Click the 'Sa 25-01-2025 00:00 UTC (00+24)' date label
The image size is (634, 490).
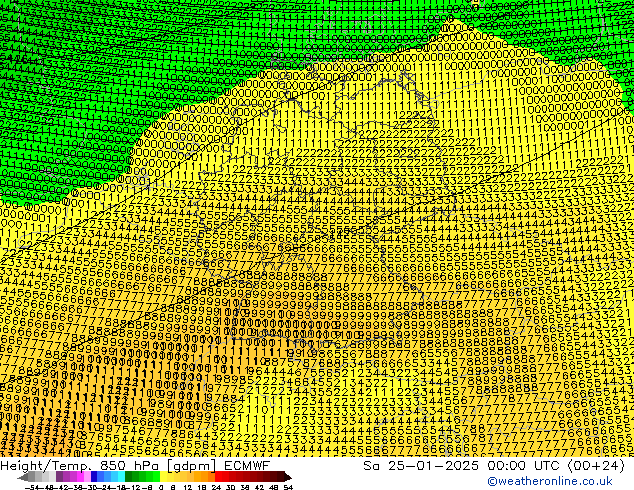coord(494,466)
